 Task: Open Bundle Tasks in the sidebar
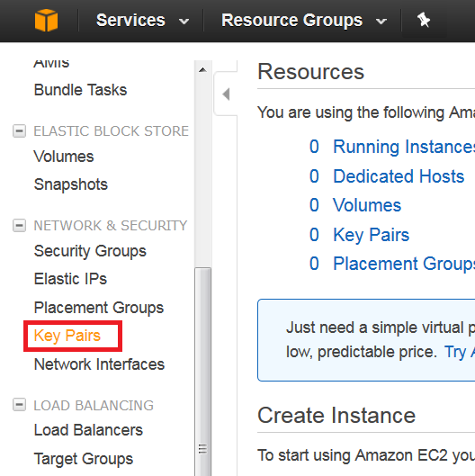click(x=80, y=90)
